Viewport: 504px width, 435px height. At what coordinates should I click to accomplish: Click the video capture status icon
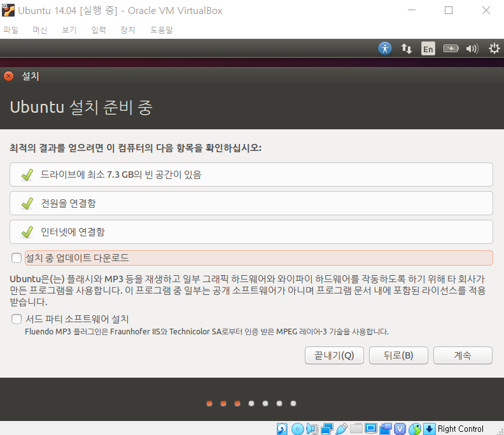tap(386, 429)
